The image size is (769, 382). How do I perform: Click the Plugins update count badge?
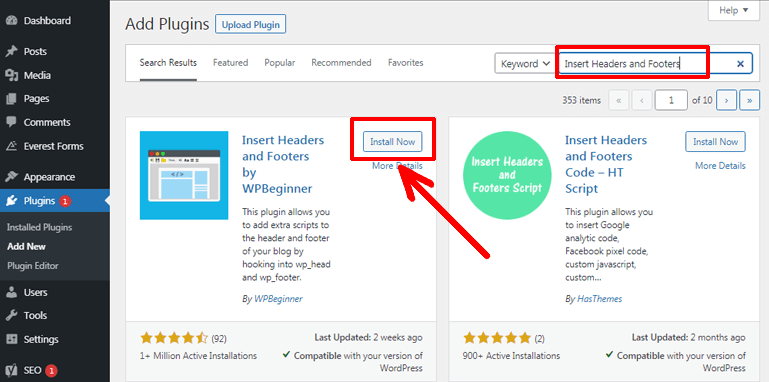pos(65,201)
